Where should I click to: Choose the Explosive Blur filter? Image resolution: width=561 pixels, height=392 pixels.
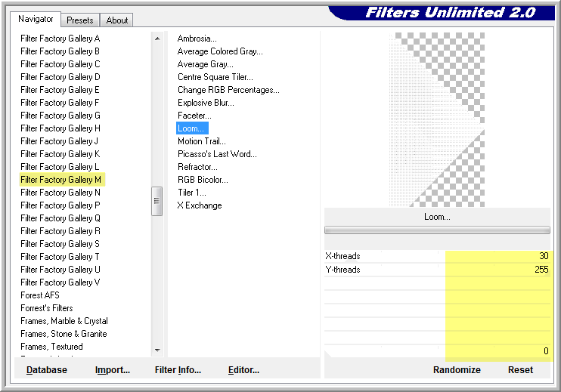206,103
